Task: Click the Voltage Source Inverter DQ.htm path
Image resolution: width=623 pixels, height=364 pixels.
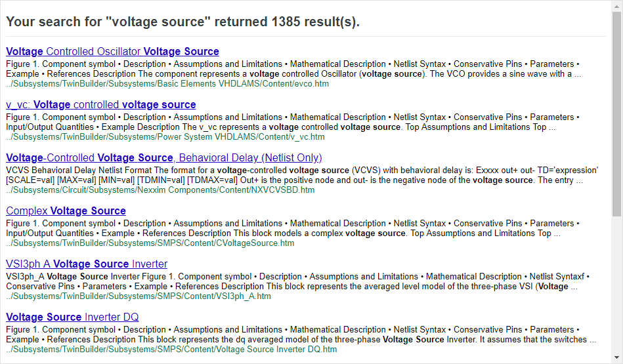Action: pos(171,350)
